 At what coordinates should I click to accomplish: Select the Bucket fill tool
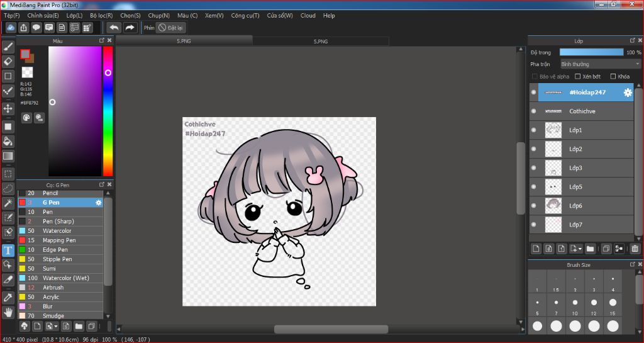[x=8, y=142]
